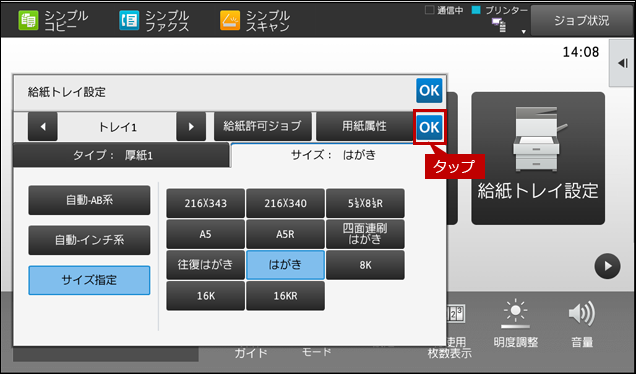Switch to previous tray with left arrow
This screenshot has height=374, width=636.
tap(43, 127)
